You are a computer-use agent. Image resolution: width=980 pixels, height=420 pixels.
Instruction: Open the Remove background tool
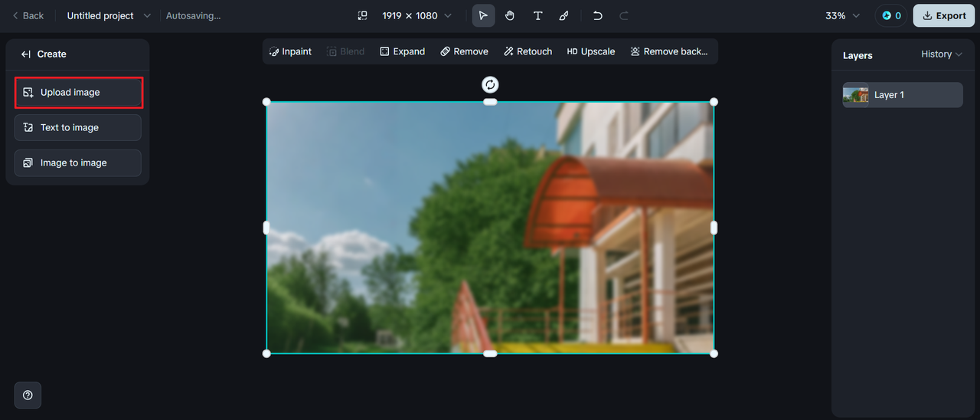click(x=668, y=51)
